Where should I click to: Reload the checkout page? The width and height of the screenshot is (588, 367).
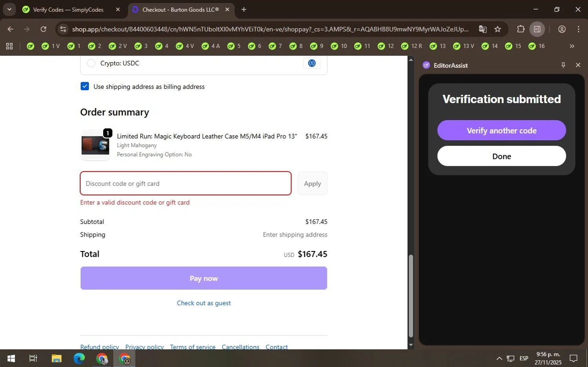click(x=44, y=29)
